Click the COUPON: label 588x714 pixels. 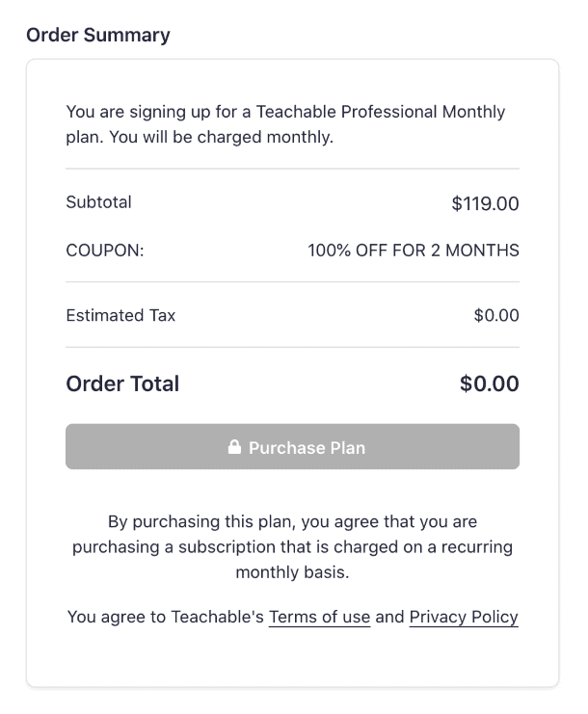(104, 251)
